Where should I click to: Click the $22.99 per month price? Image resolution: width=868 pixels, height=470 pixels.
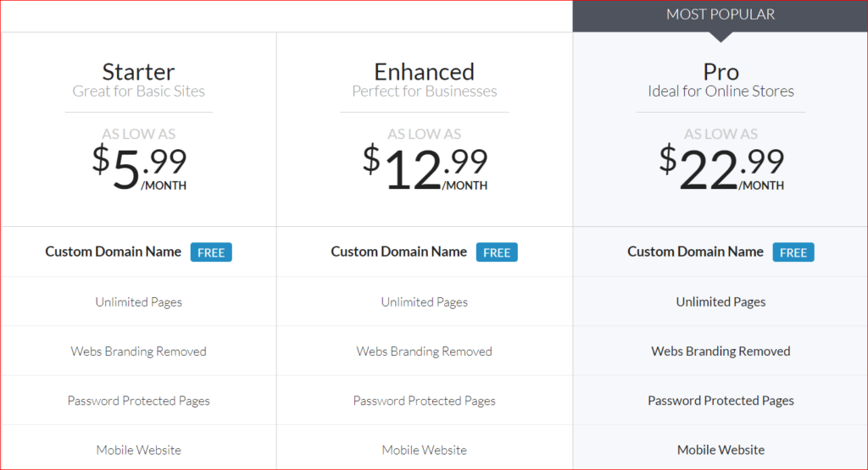pos(721,169)
